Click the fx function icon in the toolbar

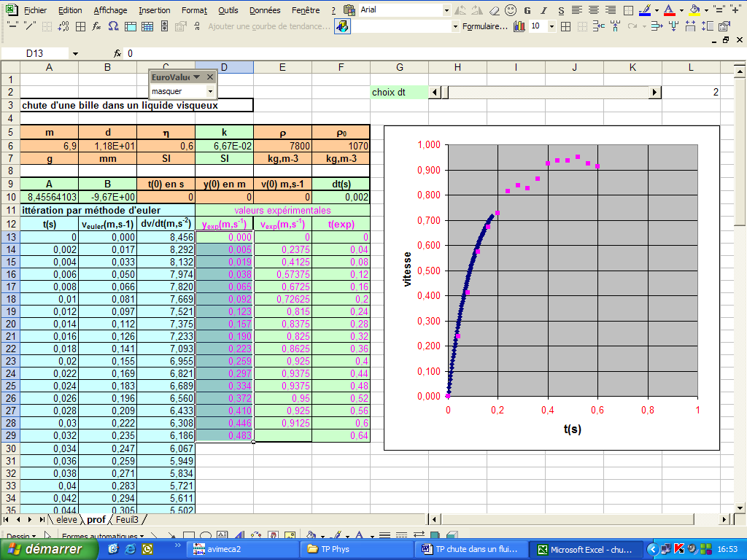(96, 26)
